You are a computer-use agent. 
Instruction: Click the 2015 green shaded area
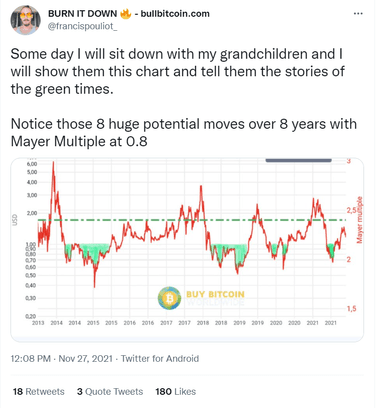[95, 252]
